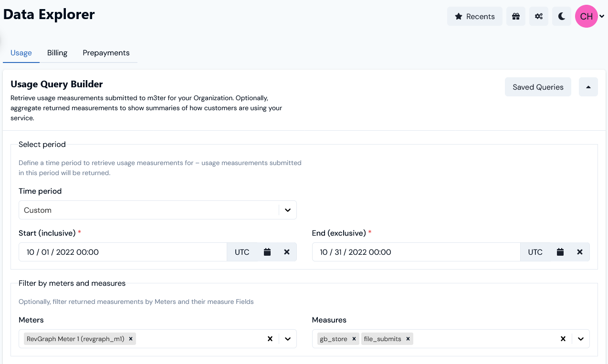This screenshot has width=608, height=364.
Task: Click the Start date input field
Action: tap(119, 252)
